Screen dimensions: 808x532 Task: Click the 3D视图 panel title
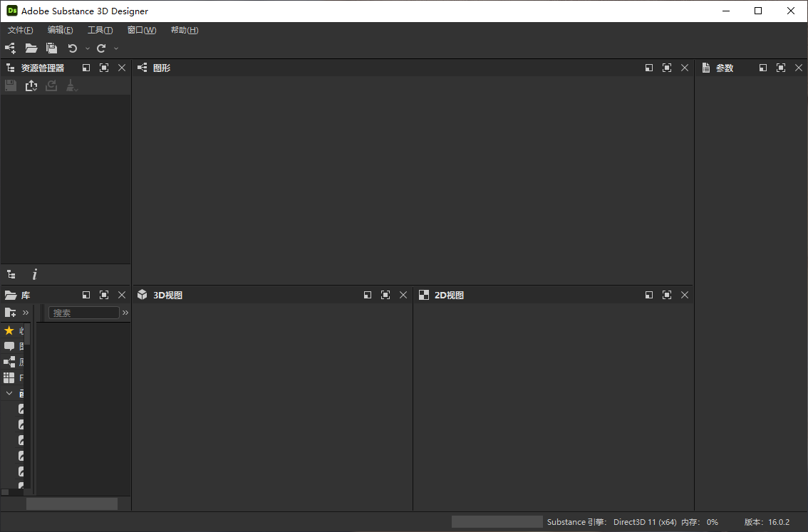click(167, 295)
